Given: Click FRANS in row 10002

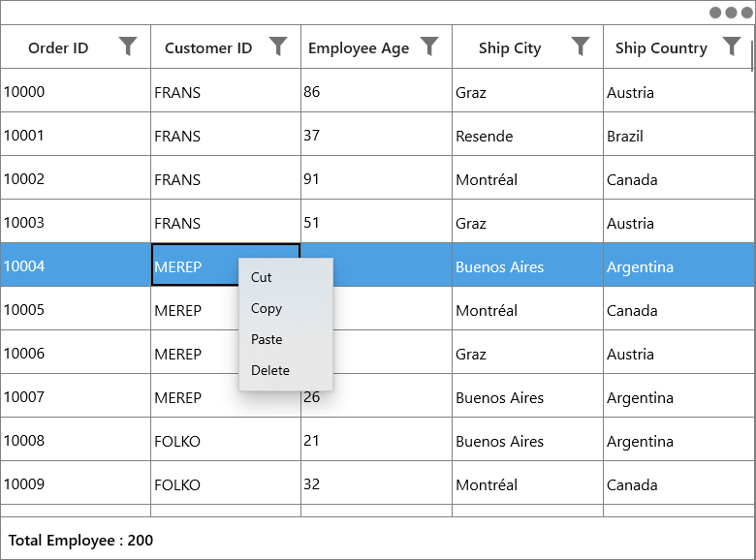Looking at the screenshot, I should coord(177,179).
